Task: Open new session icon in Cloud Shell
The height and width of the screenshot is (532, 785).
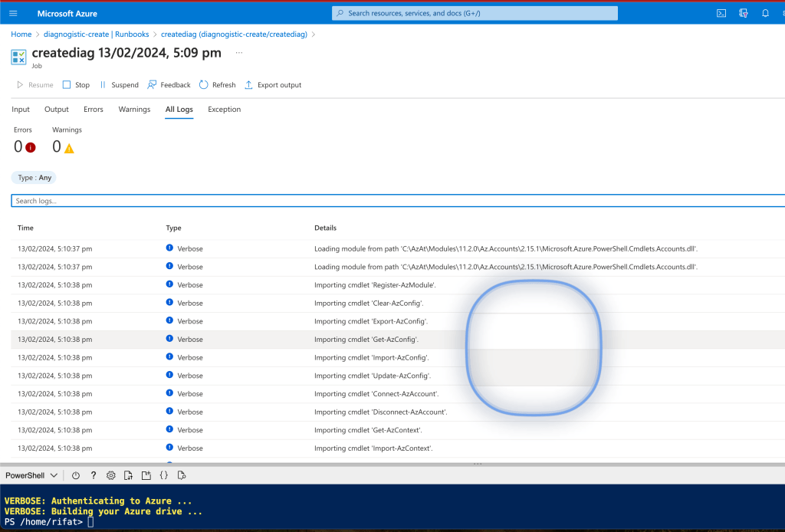Action: point(146,475)
